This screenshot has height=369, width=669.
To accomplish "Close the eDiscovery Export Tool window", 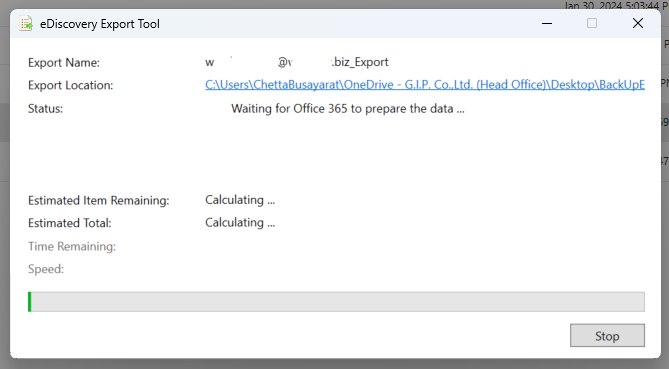I will coord(638,23).
